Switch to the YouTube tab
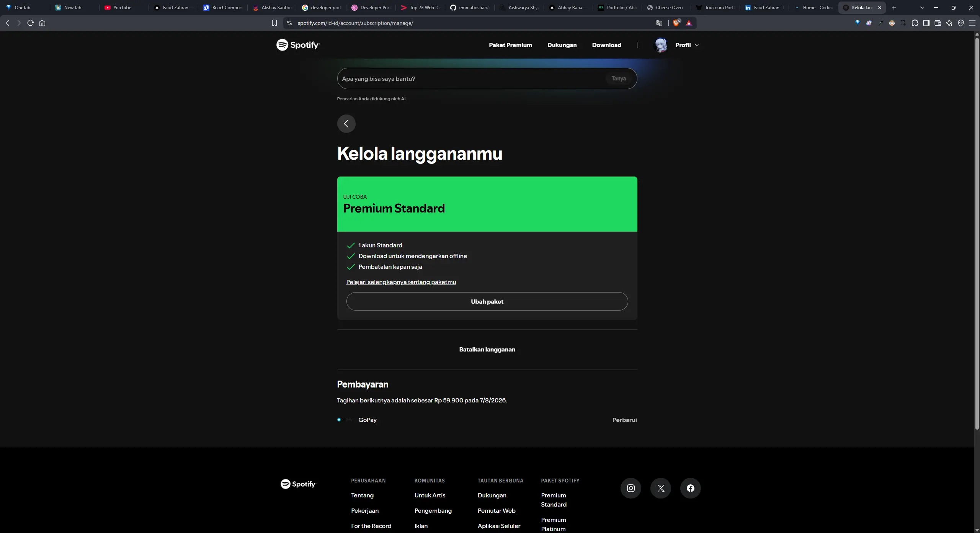Viewport: 980px width, 533px height. click(x=123, y=8)
